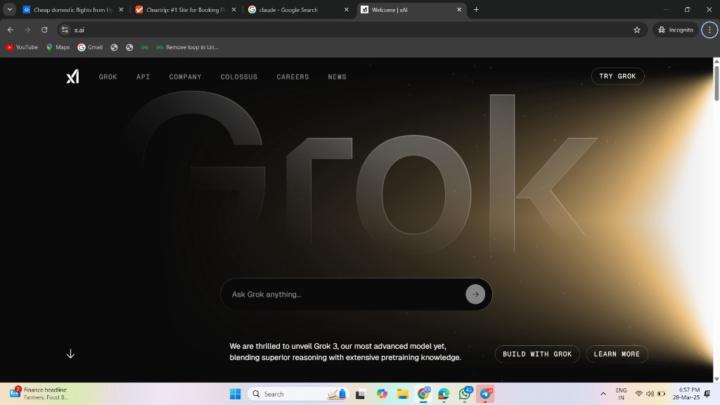Open the Maps bookmark
Viewport: 720px width, 405px height.
coord(58,47)
